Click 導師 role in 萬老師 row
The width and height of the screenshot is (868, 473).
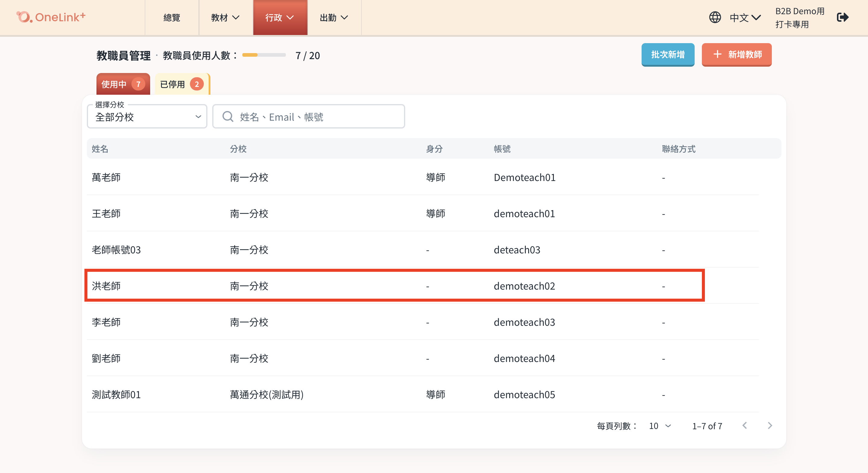click(x=436, y=177)
